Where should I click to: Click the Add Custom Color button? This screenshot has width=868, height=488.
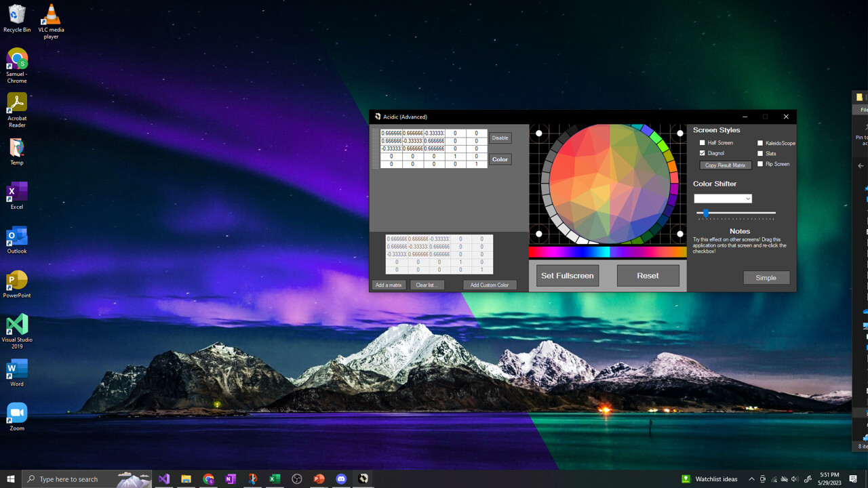[x=490, y=285]
